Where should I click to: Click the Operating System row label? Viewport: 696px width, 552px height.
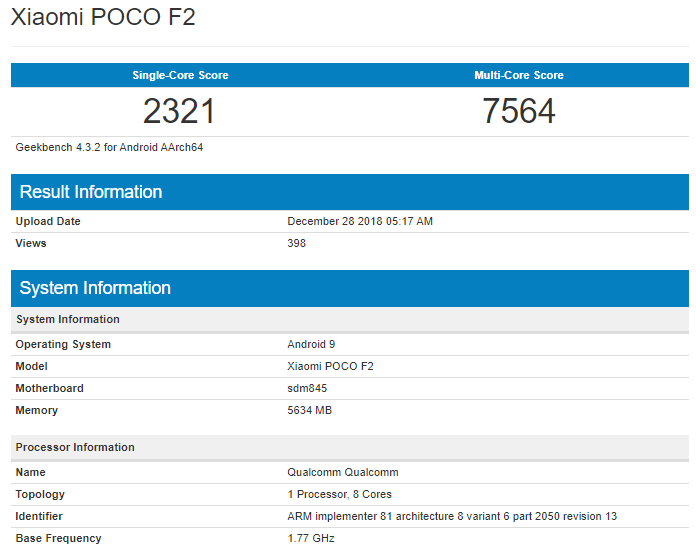coord(63,344)
